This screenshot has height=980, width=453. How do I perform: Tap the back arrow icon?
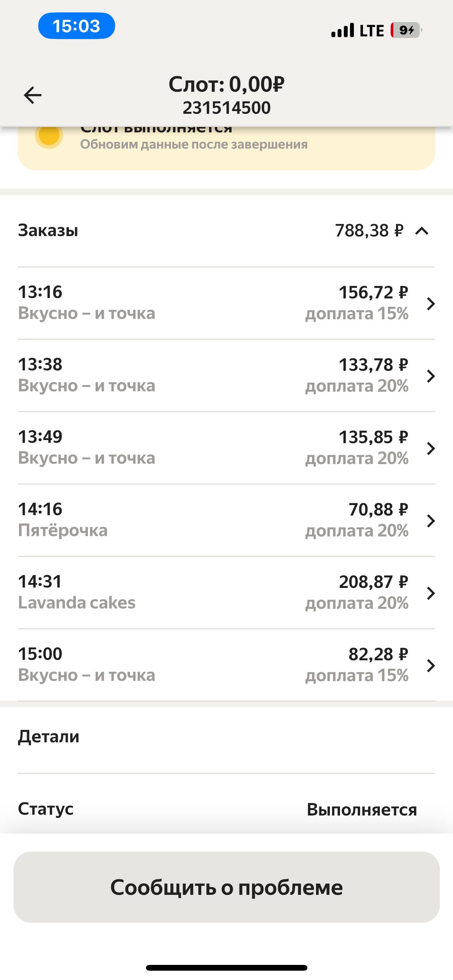pos(33,95)
